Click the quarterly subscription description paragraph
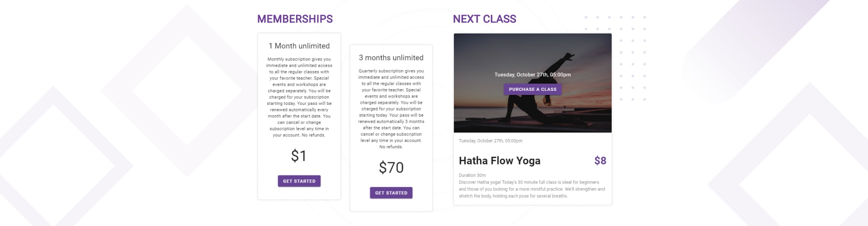This screenshot has height=226, width=868. [x=391, y=109]
